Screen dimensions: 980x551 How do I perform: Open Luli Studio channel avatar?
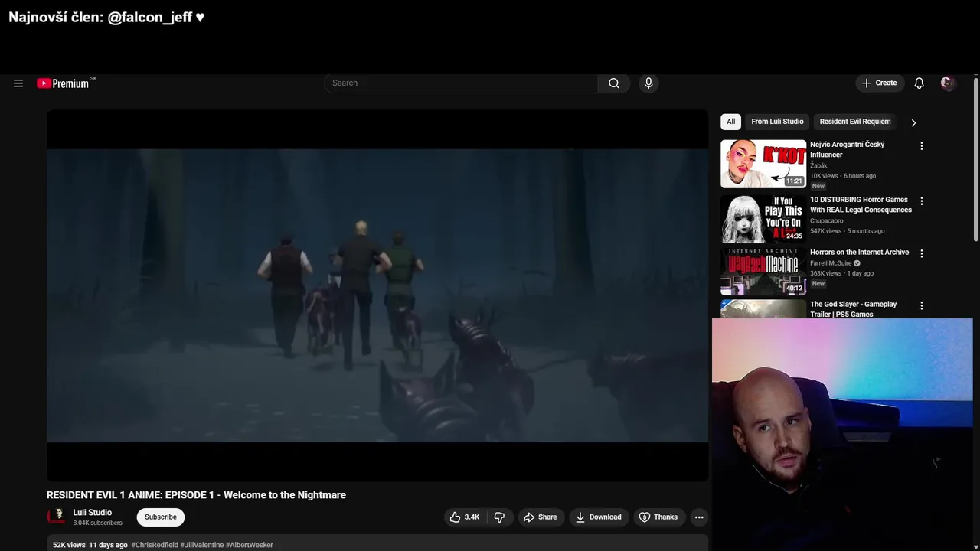[57, 517]
